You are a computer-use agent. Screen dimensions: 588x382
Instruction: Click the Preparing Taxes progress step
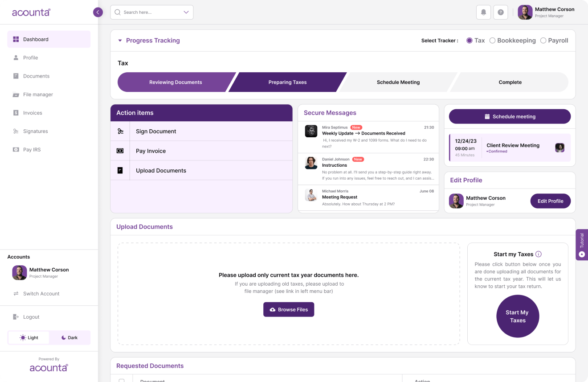tap(287, 82)
